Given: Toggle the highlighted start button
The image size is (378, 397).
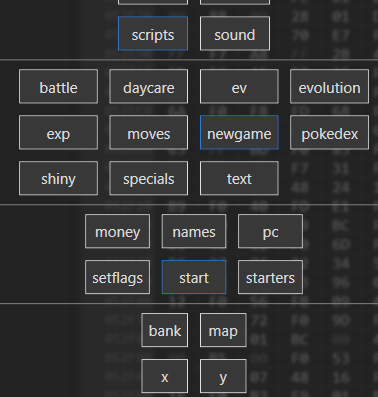Looking at the screenshot, I should pyautogui.click(x=194, y=277).
